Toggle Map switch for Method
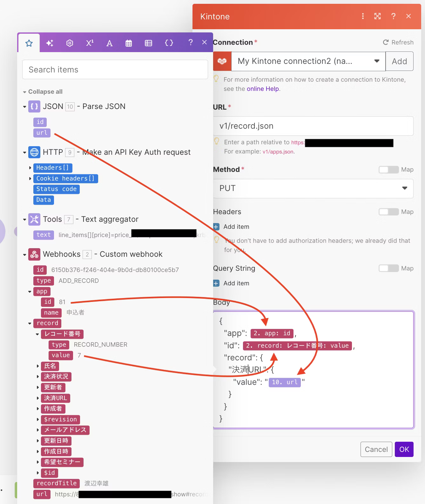The image size is (425, 504). [x=388, y=169]
